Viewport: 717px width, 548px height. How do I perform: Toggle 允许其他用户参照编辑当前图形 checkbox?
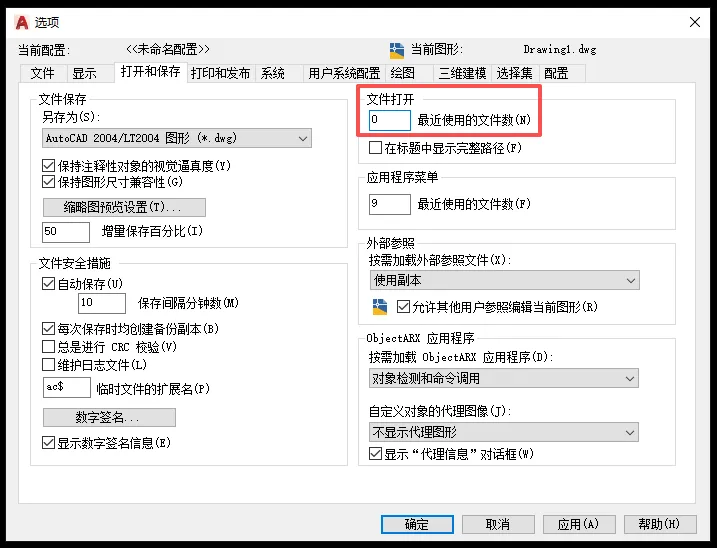pyautogui.click(x=403, y=306)
